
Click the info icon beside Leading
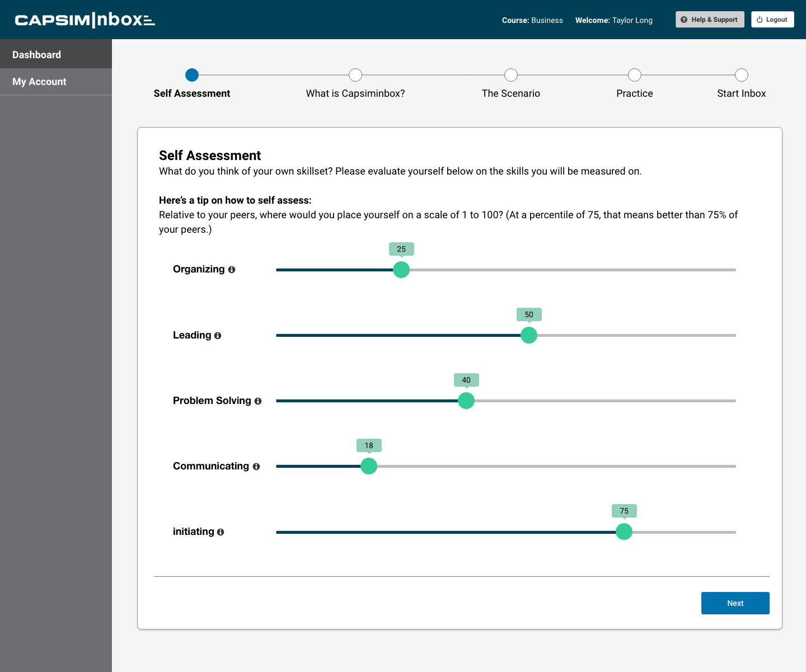point(218,336)
